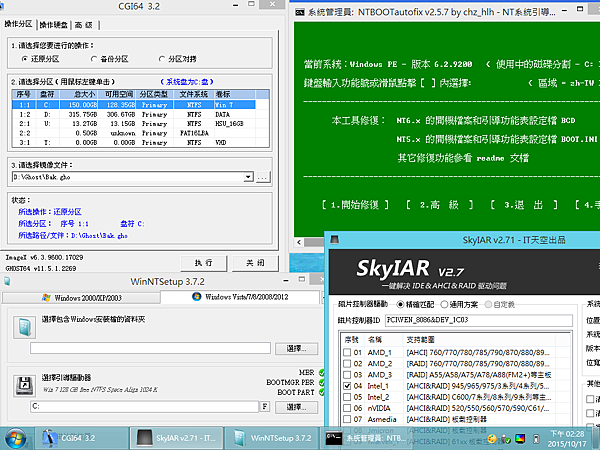The width and height of the screenshot is (600, 450).
Task: Click the partition type column header
Action: [153, 94]
